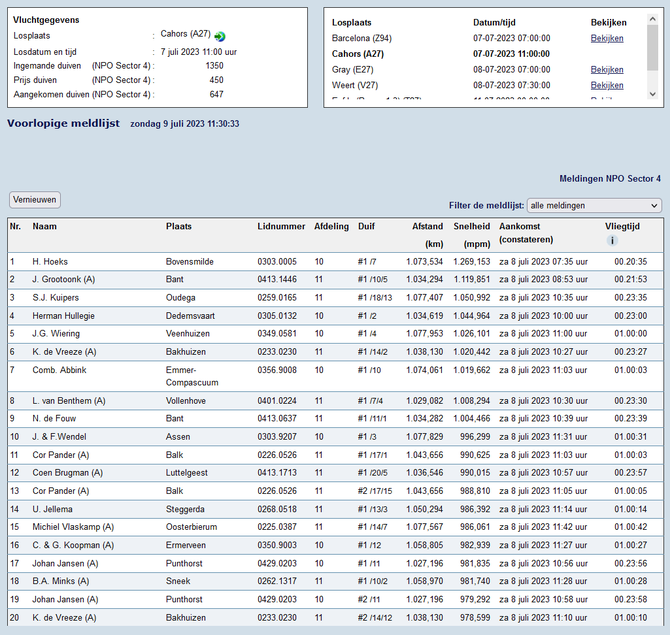The height and width of the screenshot is (635, 670).
Task: Open Bekijken link for Gray (E27)
Action: (x=607, y=70)
